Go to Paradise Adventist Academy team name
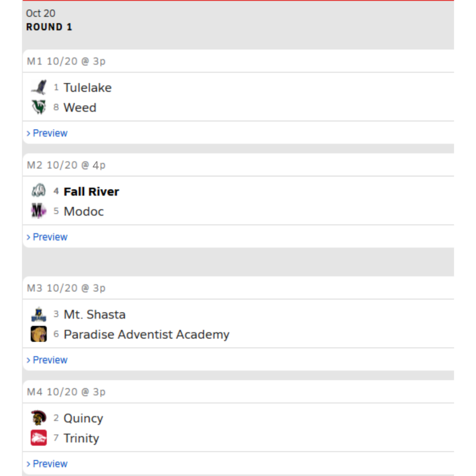 (146, 335)
